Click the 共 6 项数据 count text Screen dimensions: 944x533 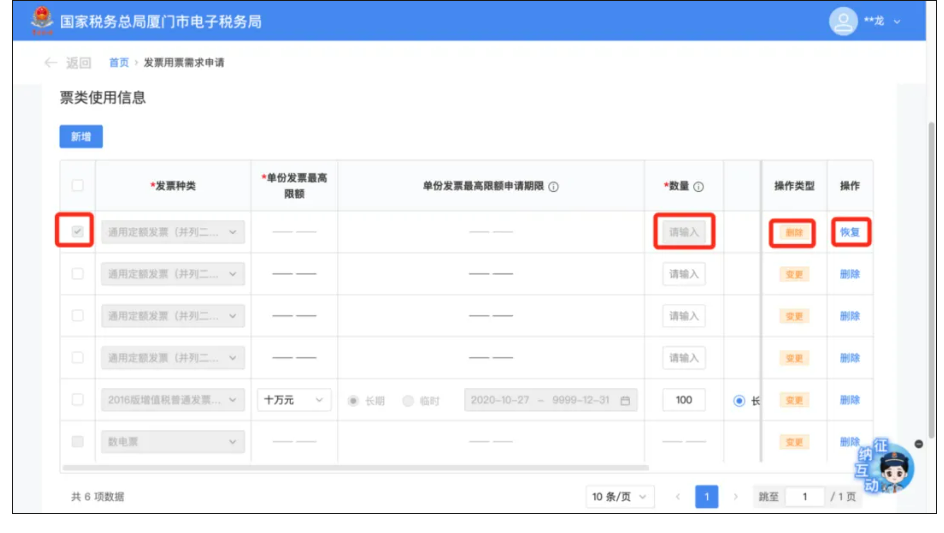pyautogui.click(x=98, y=497)
